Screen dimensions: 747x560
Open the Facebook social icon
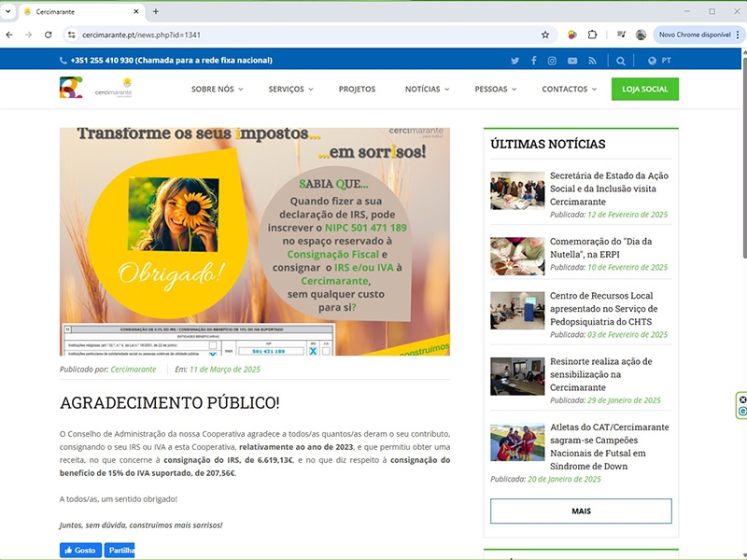(533, 61)
